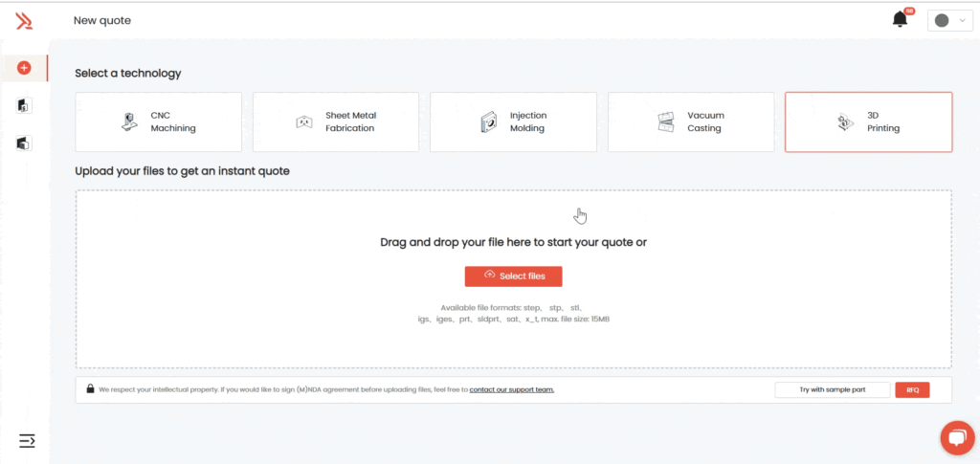Open the live chat bubble icon
Image resolution: width=980 pixels, height=464 pixels.
tap(956, 437)
